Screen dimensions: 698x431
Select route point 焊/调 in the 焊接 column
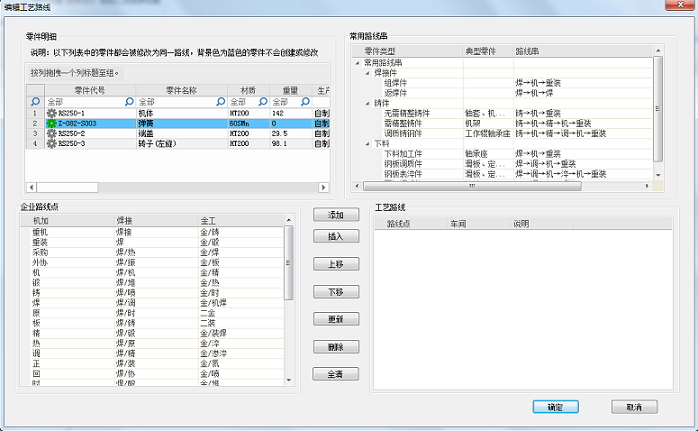coord(126,303)
